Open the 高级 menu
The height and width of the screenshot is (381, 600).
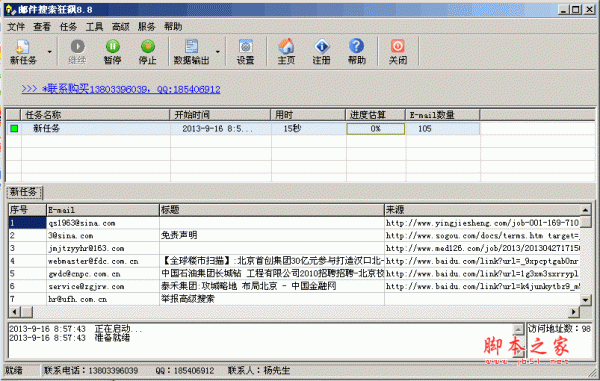tap(121, 26)
